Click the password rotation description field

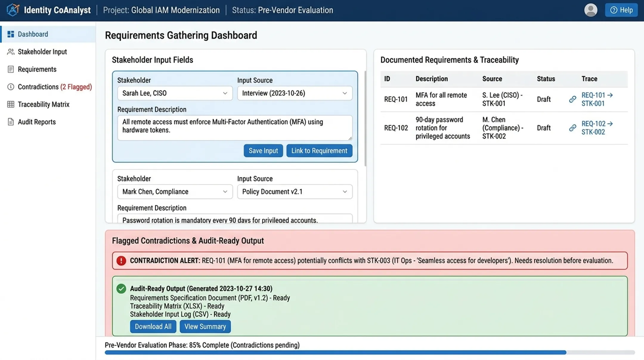click(x=235, y=219)
